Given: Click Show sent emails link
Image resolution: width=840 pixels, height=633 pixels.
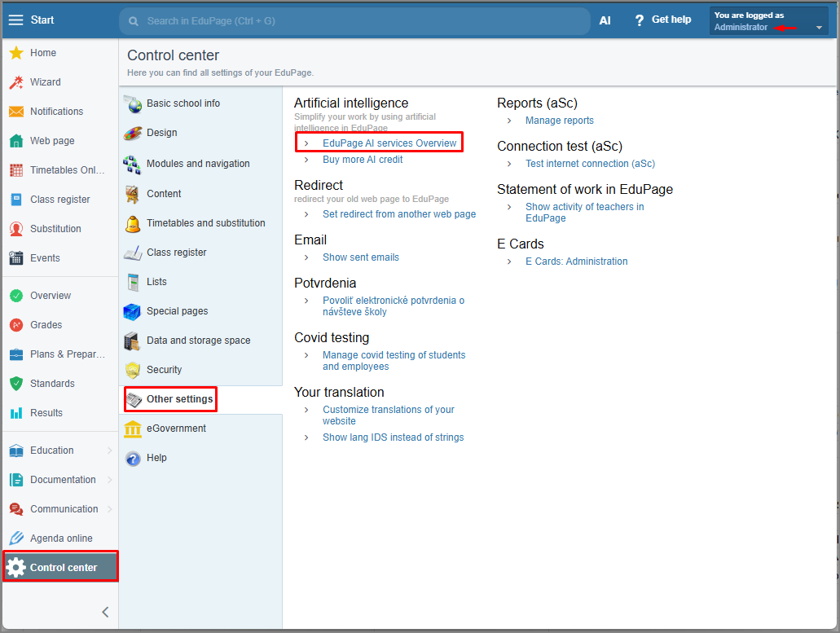Looking at the screenshot, I should coord(361,257).
